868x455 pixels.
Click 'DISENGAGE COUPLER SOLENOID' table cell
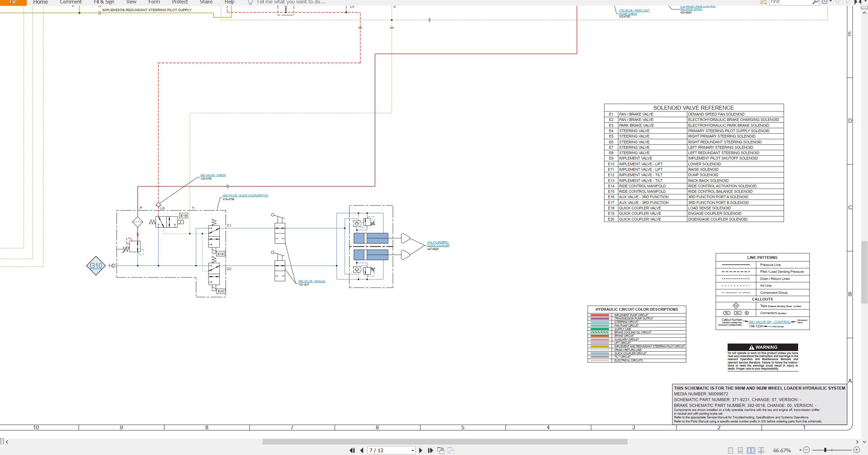point(735,219)
